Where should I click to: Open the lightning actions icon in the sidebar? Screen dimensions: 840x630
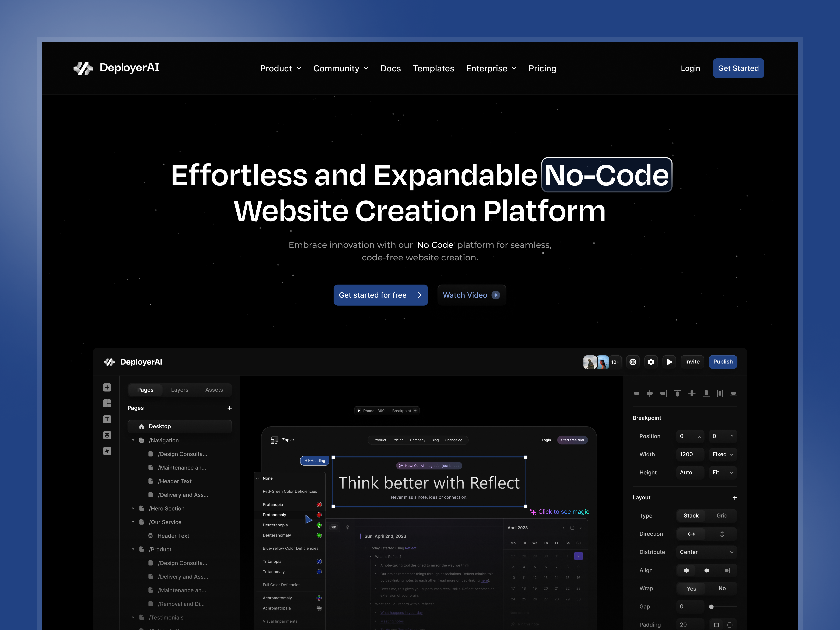pos(107,451)
